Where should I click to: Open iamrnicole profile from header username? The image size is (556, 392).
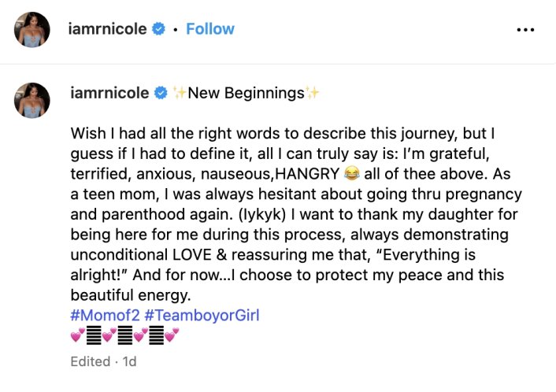(x=109, y=29)
